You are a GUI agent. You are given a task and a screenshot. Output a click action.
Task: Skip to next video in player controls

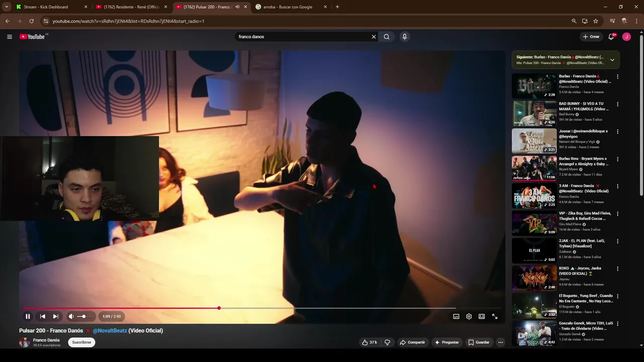pos(55,316)
